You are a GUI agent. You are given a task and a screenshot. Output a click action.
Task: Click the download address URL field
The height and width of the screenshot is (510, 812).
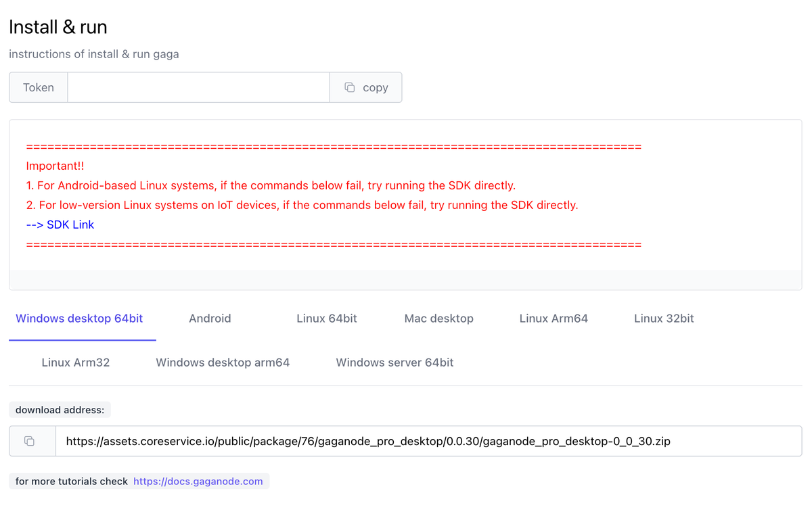(428, 441)
